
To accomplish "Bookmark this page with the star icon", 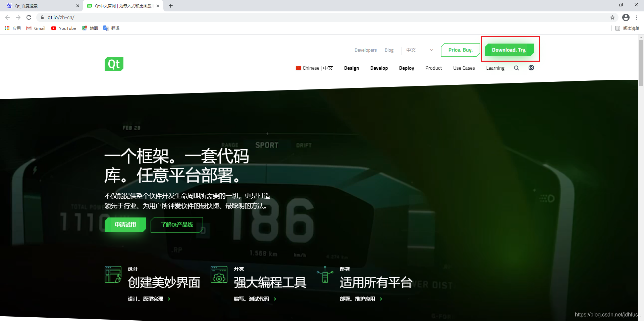I will (612, 17).
